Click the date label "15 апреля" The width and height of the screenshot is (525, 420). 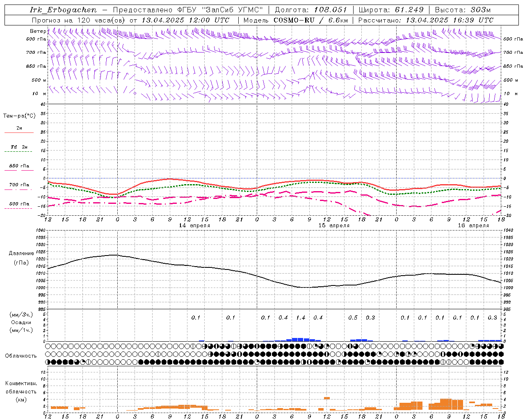click(334, 225)
